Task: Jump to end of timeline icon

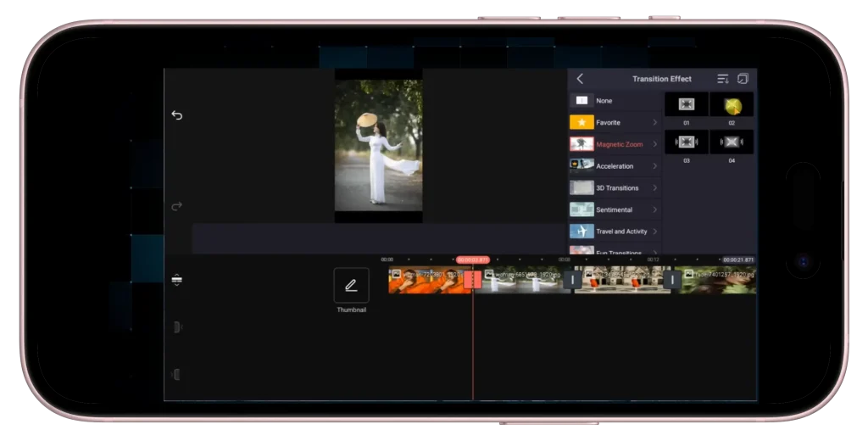Action: click(176, 375)
